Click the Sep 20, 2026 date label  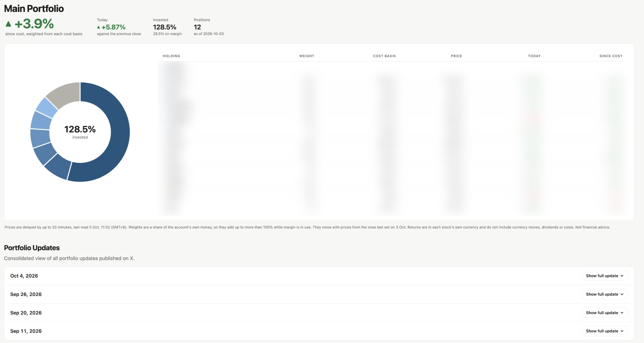pos(26,313)
